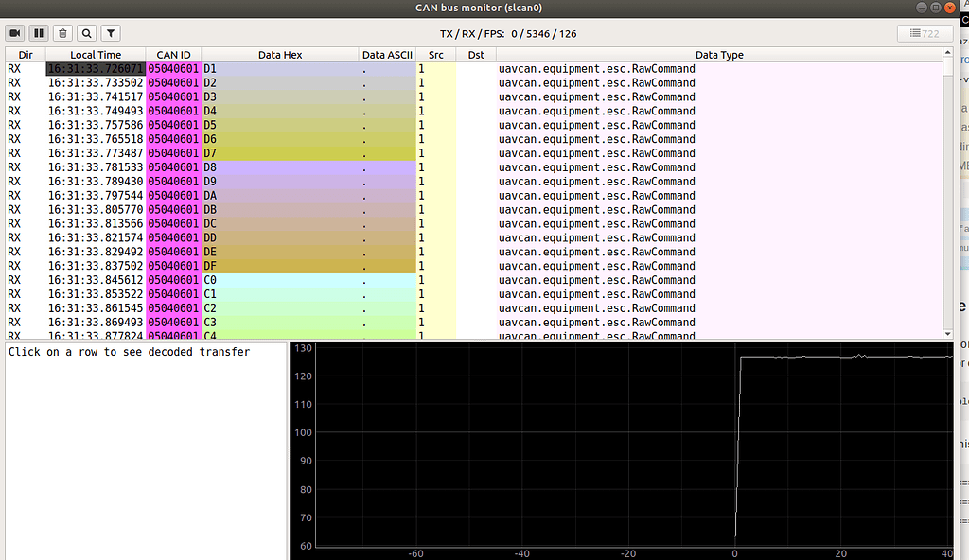This screenshot has width=969, height=560.
Task: Click the decoded transfer text panel
Action: 146,451
